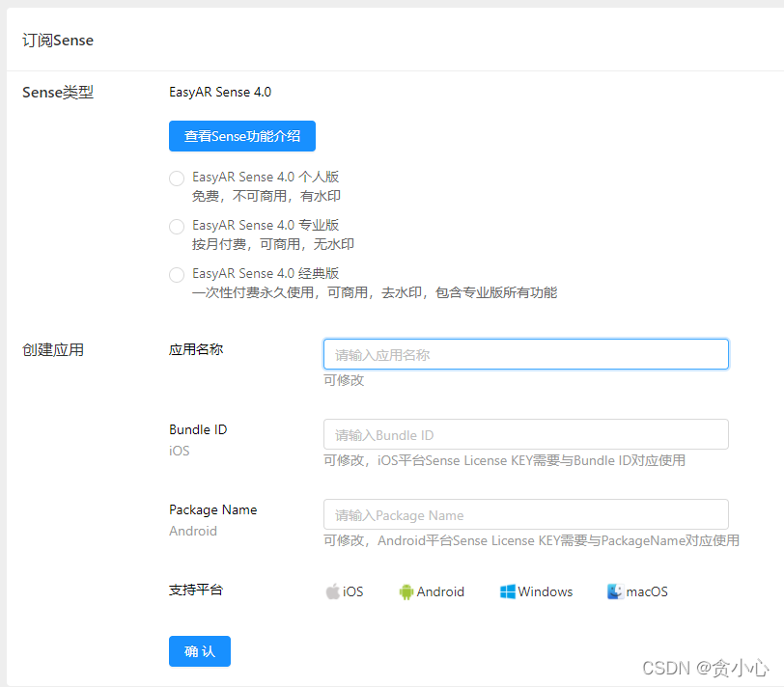Choose EasyAR Sense 4.0 专业版 radio button
This screenshot has height=687, width=784.
point(177,227)
